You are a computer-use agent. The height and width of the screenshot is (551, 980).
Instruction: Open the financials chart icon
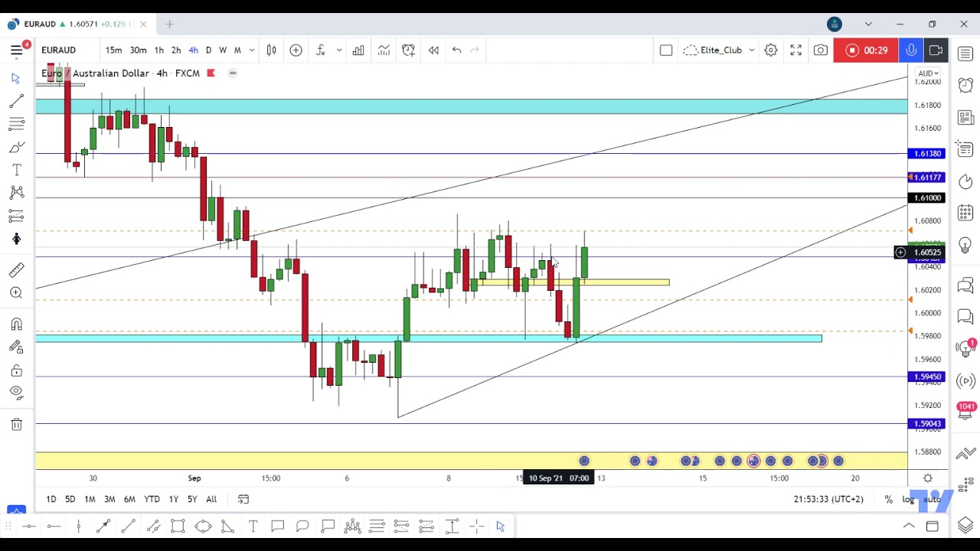point(384,51)
